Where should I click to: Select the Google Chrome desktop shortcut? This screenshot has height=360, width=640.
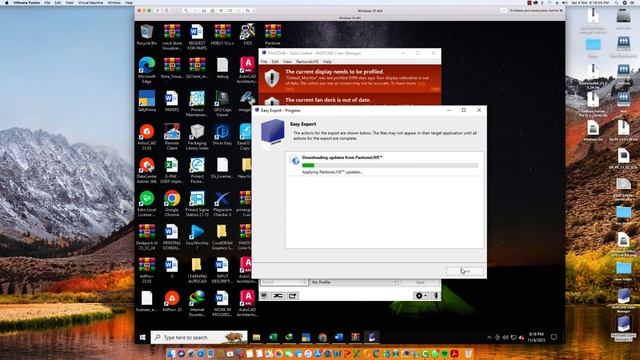[x=172, y=203]
